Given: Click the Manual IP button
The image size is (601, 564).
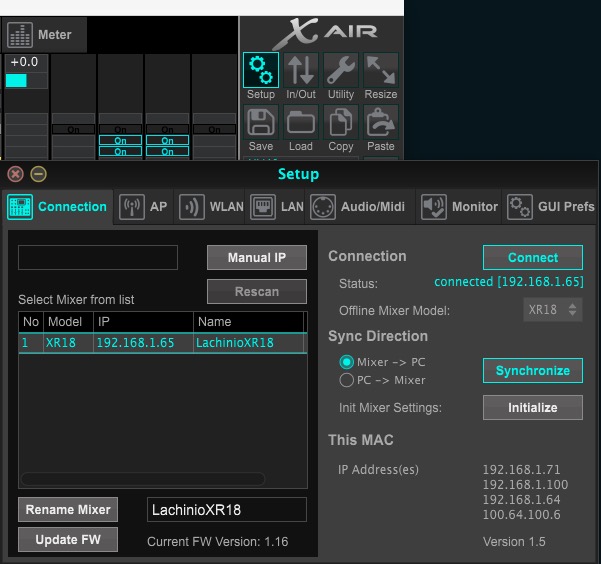Looking at the screenshot, I should [257, 258].
